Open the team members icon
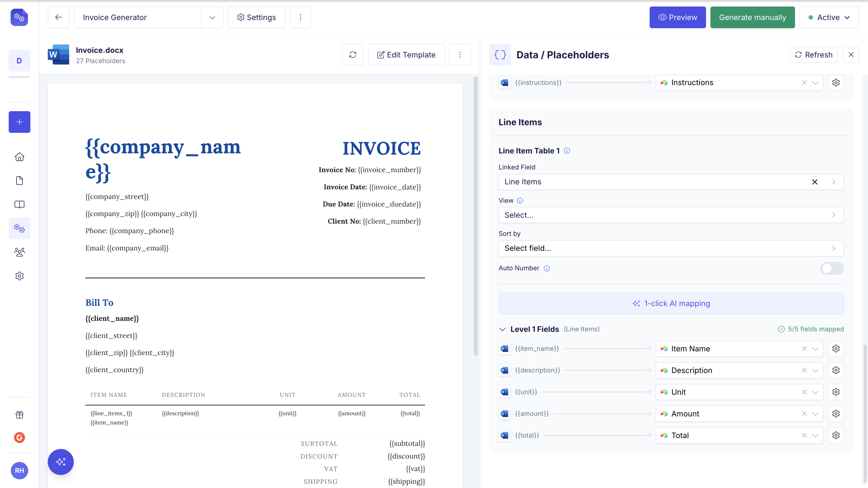Viewport: 868px width, 488px height. tap(19, 252)
